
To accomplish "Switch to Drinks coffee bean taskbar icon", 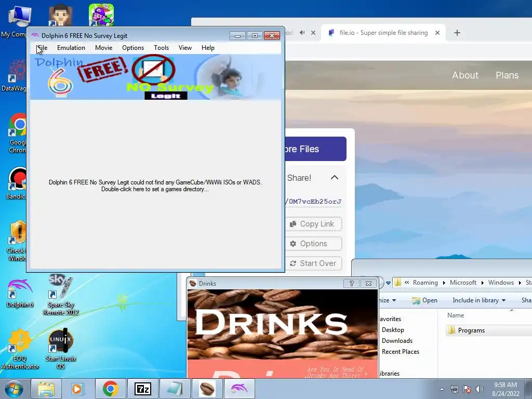I will tap(207, 389).
